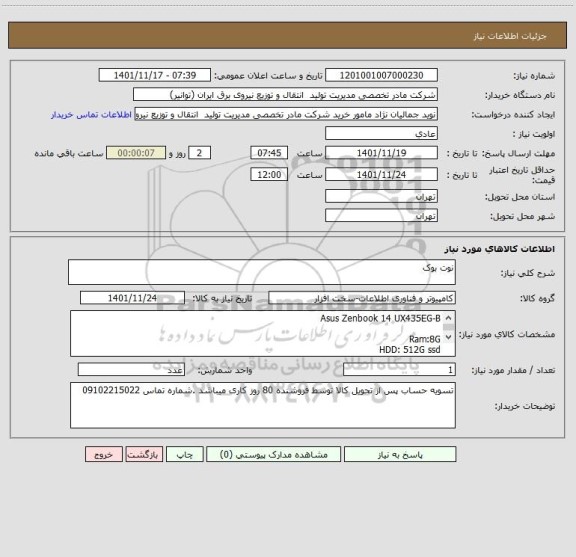Click the 'پاسخ به نیاز' button
This screenshot has width=576, height=557.
400,454
